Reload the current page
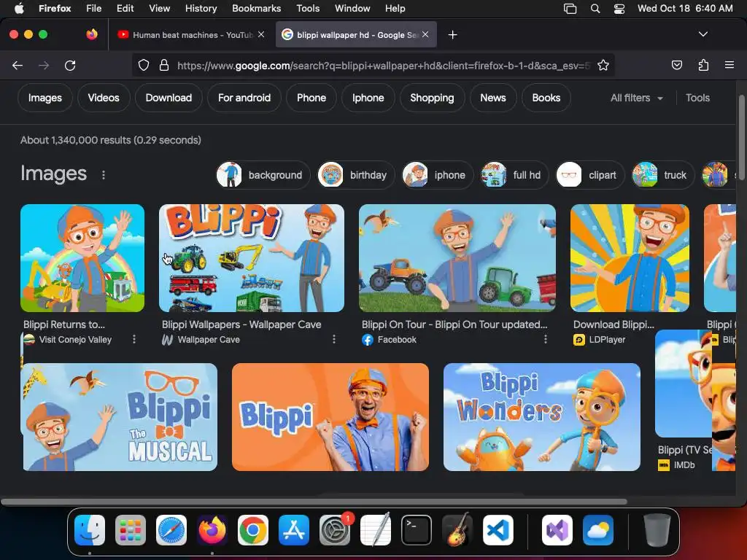This screenshot has width=747, height=560. tap(70, 65)
